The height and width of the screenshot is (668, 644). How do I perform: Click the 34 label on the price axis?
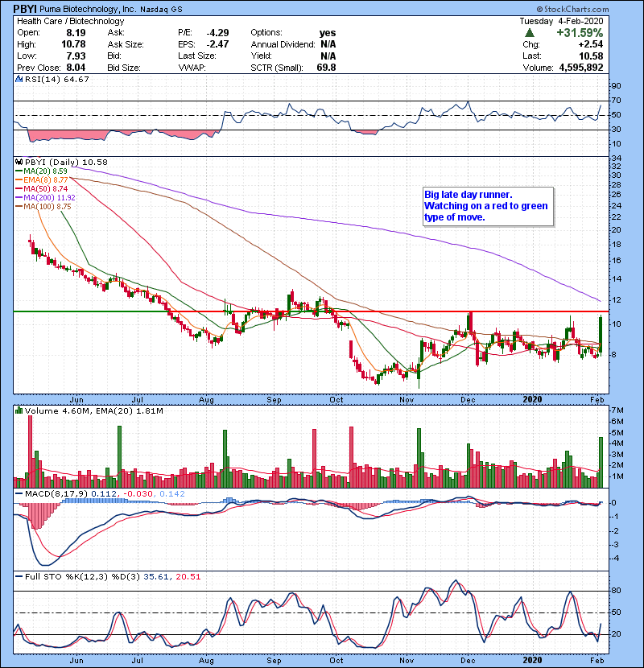617,159
